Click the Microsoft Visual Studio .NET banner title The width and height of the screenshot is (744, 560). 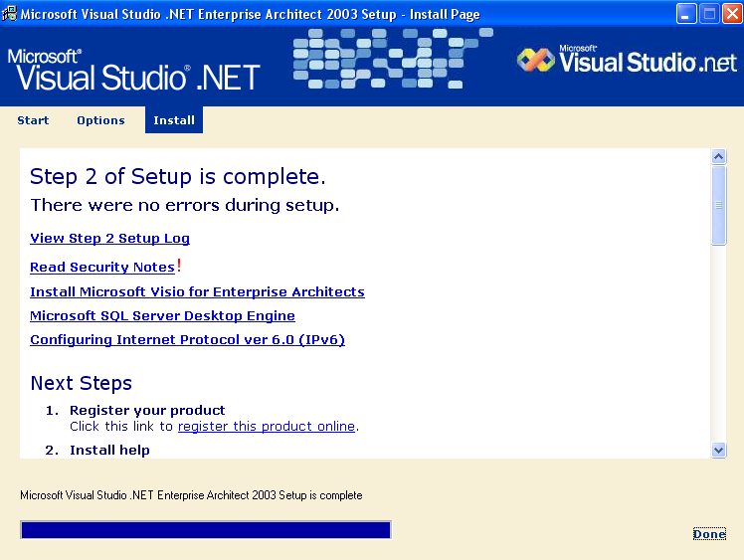134,70
